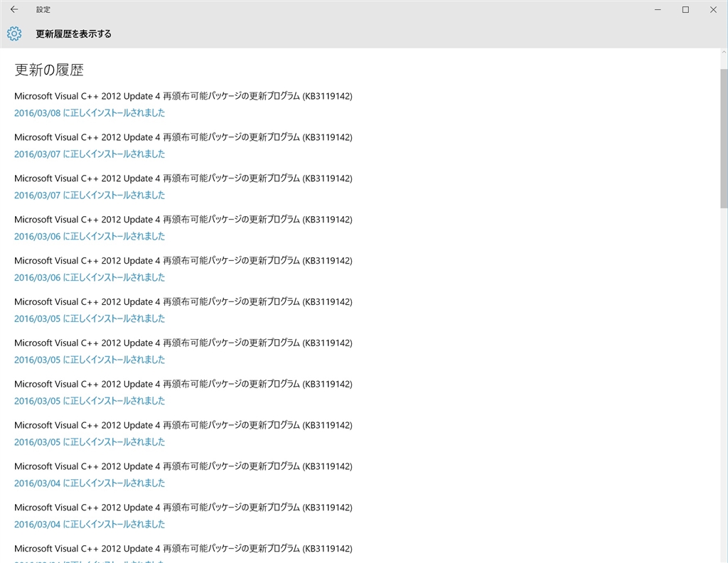Minimize the 設定 window
The image size is (728, 563).
658,10
